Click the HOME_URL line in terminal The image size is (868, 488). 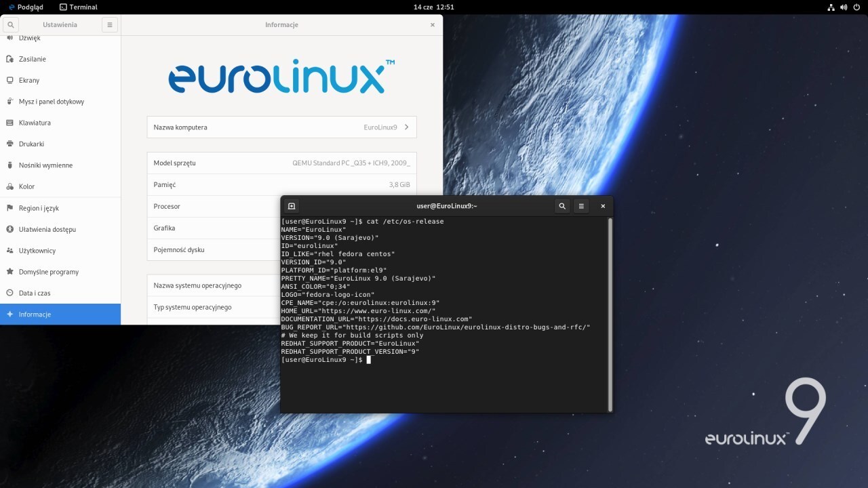pos(359,311)
